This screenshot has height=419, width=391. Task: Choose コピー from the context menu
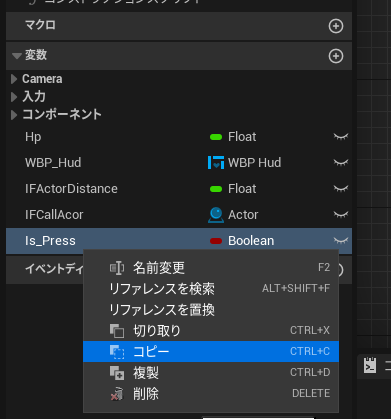[211, 351]
